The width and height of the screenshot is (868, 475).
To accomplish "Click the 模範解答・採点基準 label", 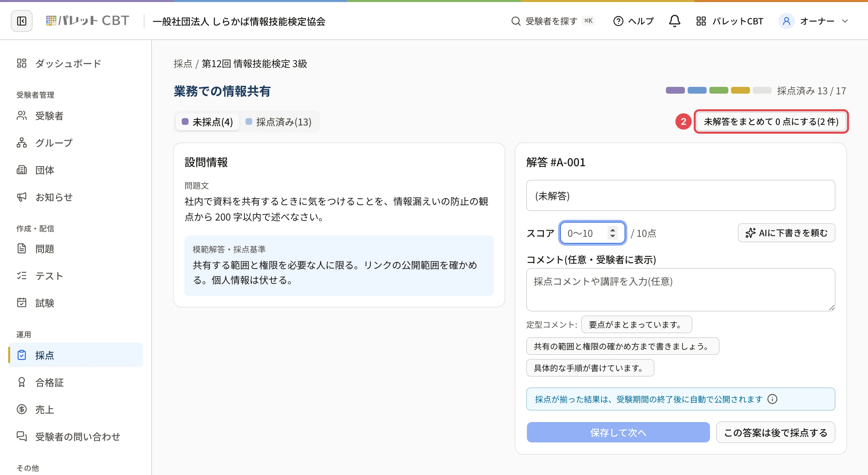I will pyautogui.click(x=229, y=249).
